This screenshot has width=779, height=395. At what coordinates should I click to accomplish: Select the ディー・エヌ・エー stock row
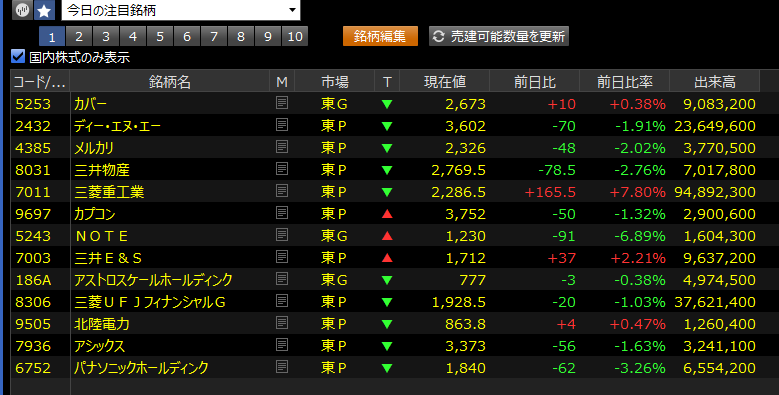(x=385, y=126)
